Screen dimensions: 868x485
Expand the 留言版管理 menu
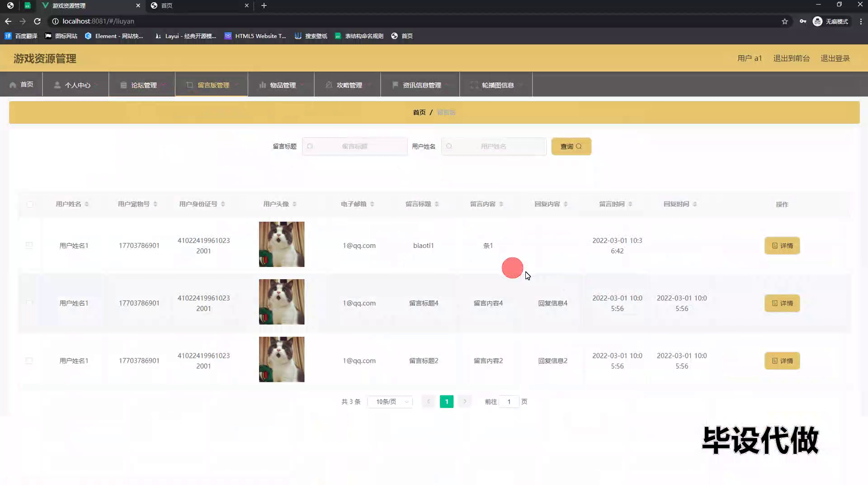pos(212,85)
